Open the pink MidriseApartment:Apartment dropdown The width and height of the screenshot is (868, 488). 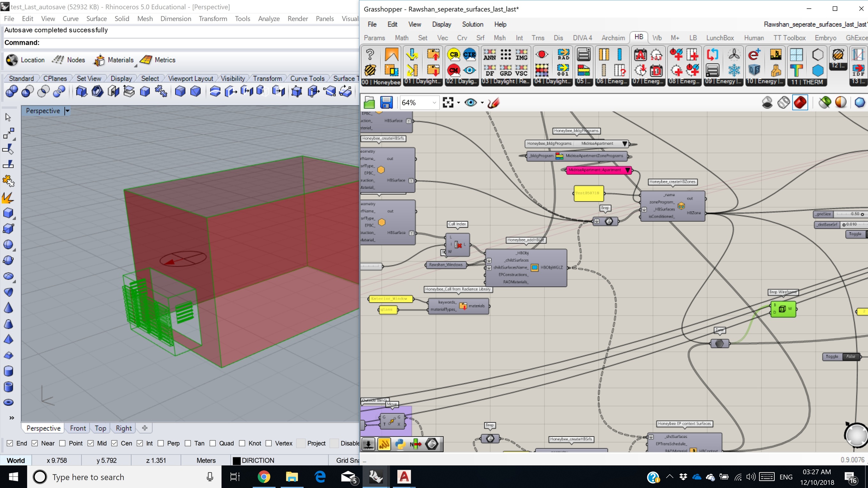pyautogui.click(x=627, y=170)
